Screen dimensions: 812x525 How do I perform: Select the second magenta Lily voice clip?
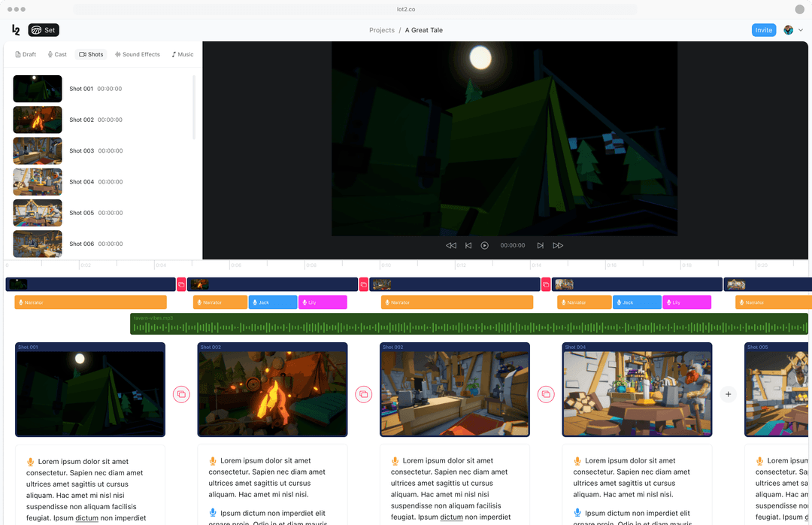click(x=686, y=302)
